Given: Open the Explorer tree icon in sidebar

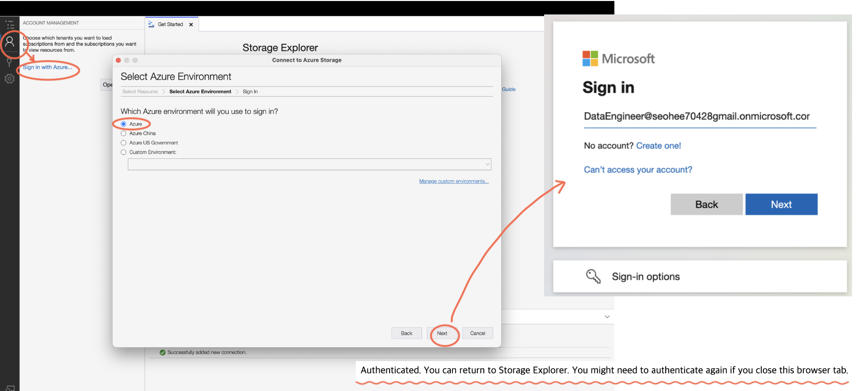Looking at the screenshot, I should [x=9, y=24].
